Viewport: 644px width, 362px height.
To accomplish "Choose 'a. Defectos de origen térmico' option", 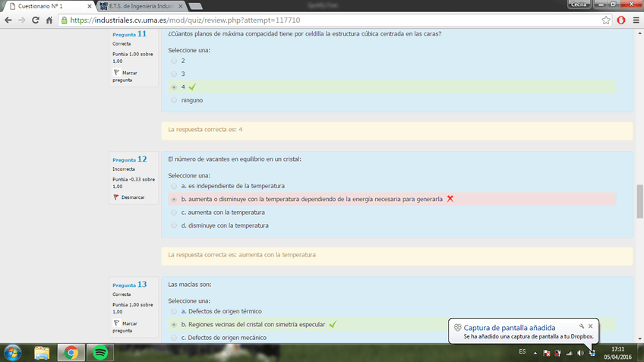I will tap(174, 311).
